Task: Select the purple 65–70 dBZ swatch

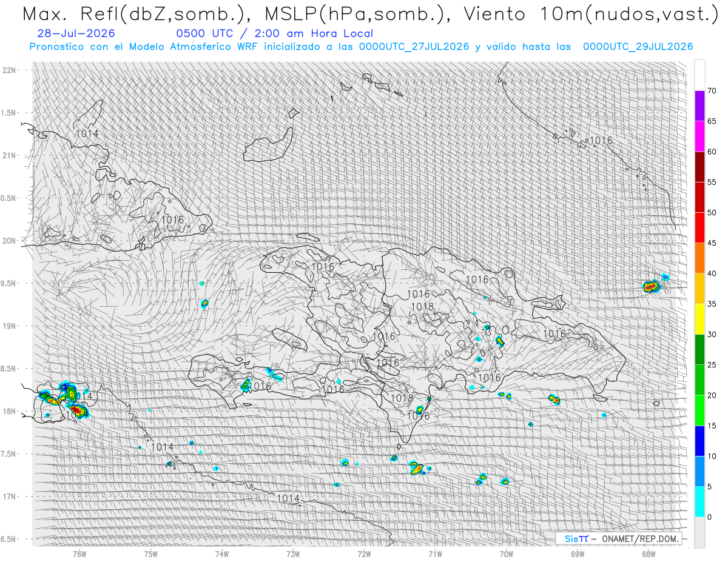Action: (700, 106)
